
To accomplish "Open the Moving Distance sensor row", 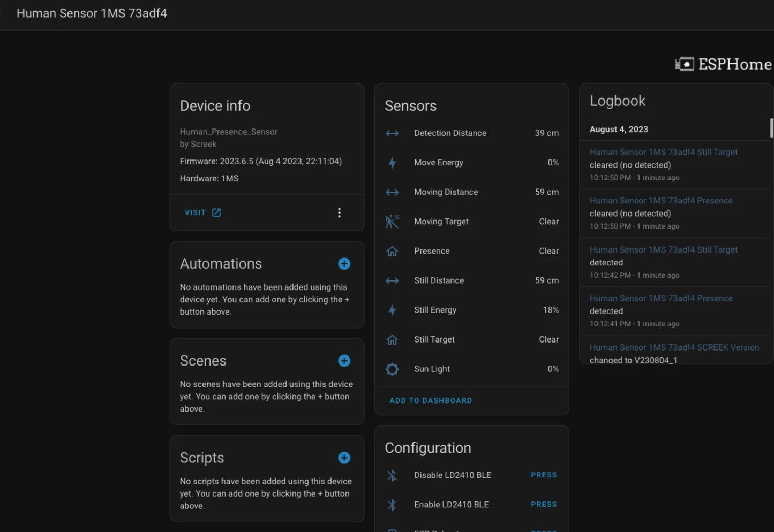I will (x=471, y=192).
